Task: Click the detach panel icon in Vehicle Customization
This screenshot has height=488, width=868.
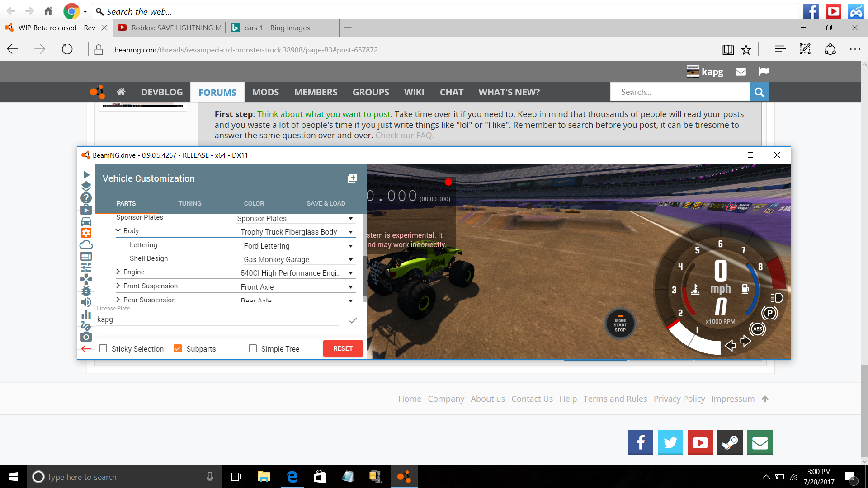Action: [352, 178]
